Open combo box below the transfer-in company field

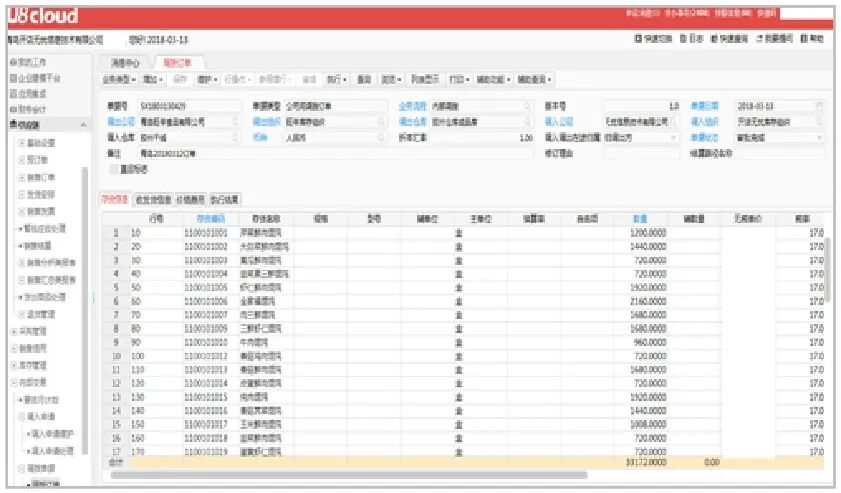point(674,138)
